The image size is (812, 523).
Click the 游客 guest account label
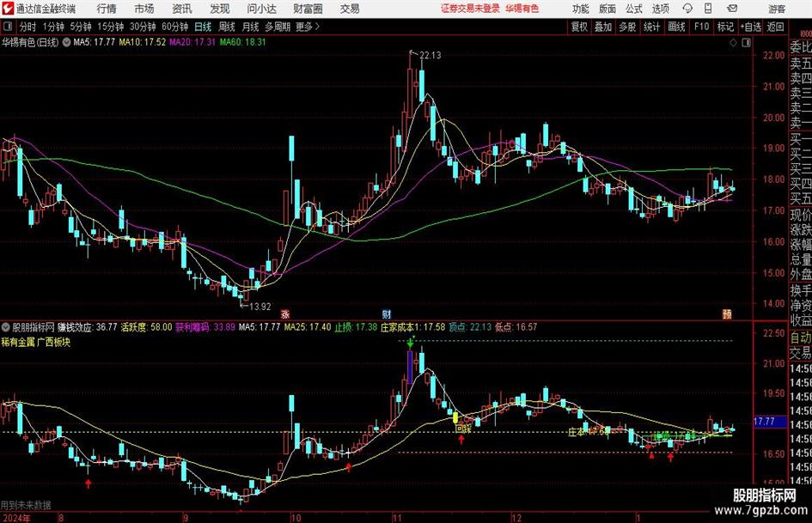(777, 9)
